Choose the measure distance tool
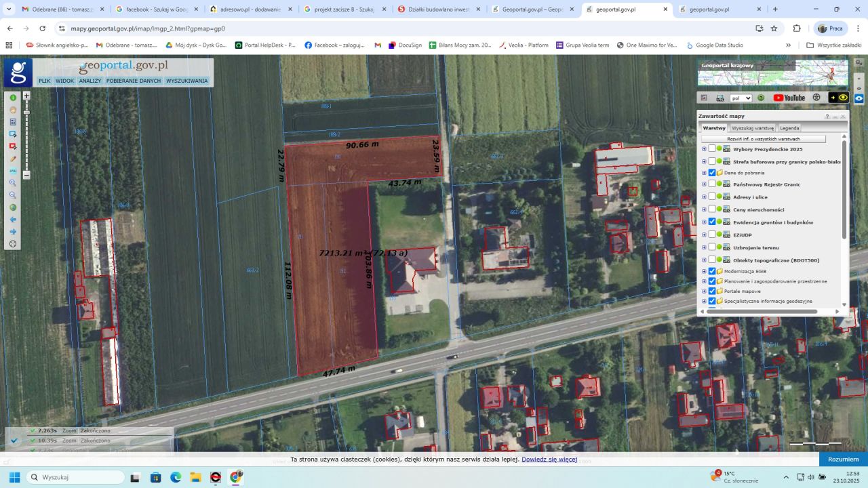868x488 pixels. click(x=13, y=171)
